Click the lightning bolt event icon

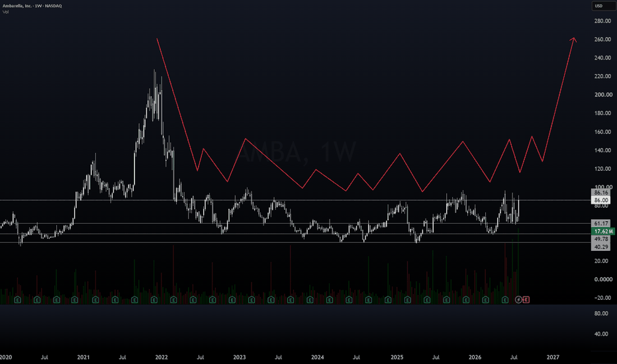coord(518,300)
